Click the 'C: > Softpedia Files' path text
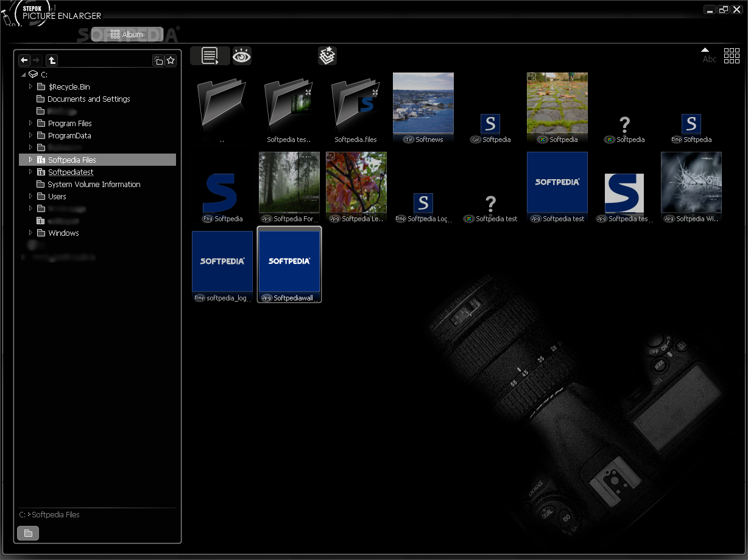Image resolution: width=748 pixels, height=560 pixels. point(49,515)
